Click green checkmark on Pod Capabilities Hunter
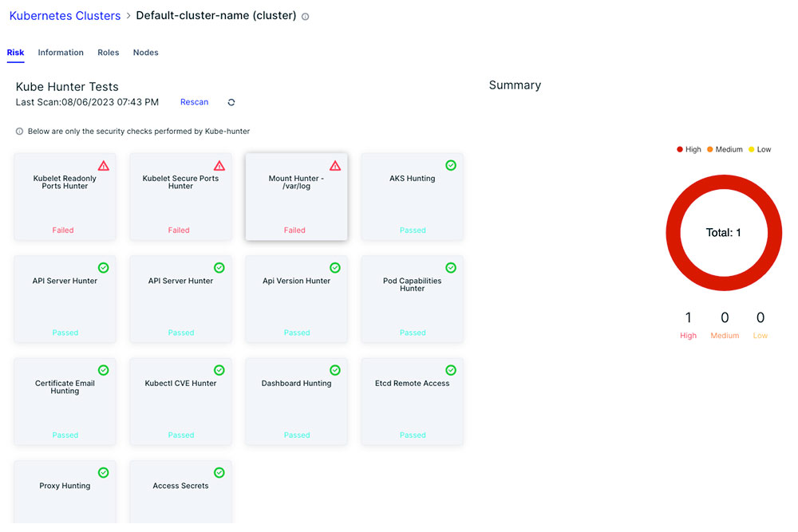 point(451,267)
